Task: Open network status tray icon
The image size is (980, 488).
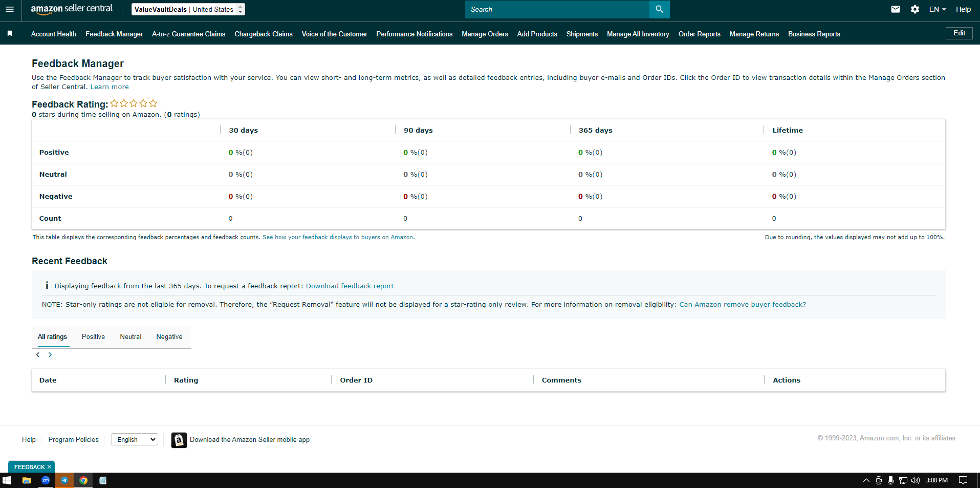Action: [x=903, y=480]
